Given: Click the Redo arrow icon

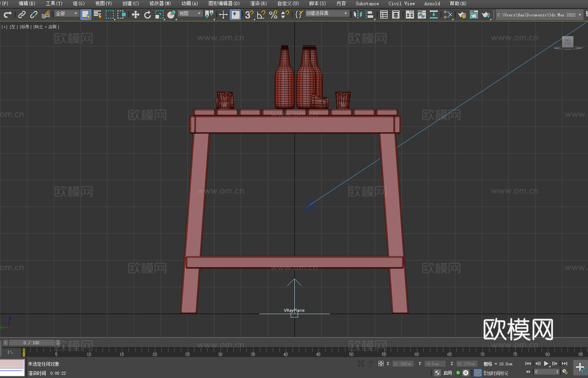Looking at the screenshot, I should tap(7, 14).
